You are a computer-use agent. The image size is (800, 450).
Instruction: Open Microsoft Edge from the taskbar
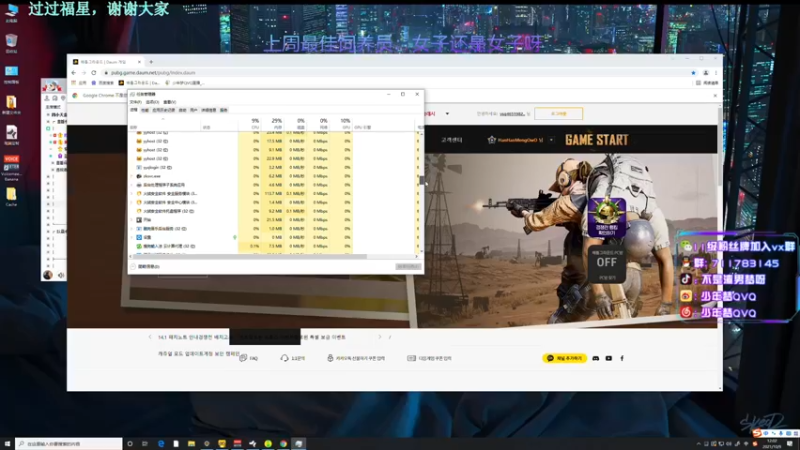click(x=161, y=444)
